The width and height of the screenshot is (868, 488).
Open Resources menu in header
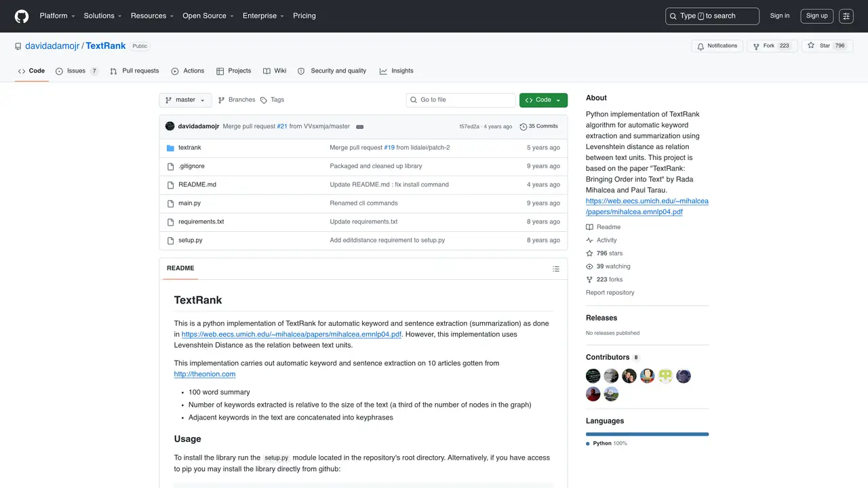click(x=152, y=16)
